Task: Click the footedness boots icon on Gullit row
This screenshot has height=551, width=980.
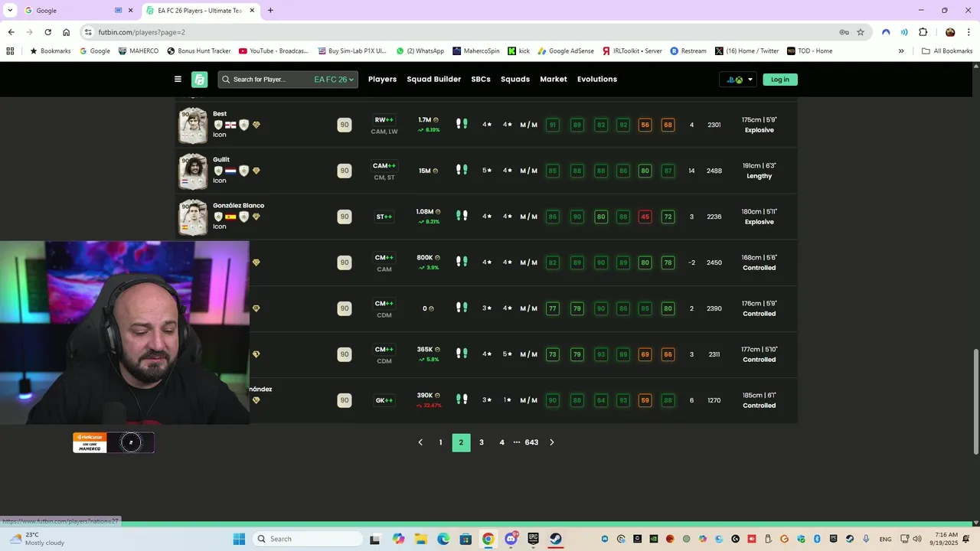Action: coord(462,170)
